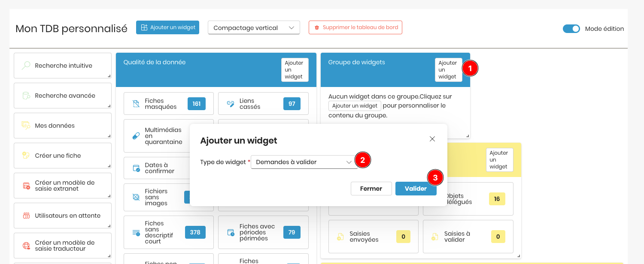Click the 'Ajouter un widget' dialog heading
The height and width of the screenshot is (264, 644).
239,141
